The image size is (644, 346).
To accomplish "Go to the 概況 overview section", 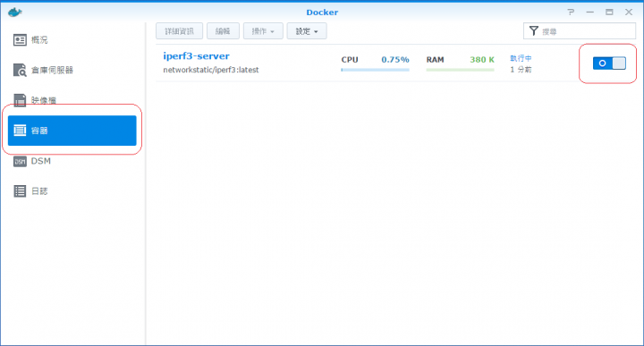I will 39,40.
